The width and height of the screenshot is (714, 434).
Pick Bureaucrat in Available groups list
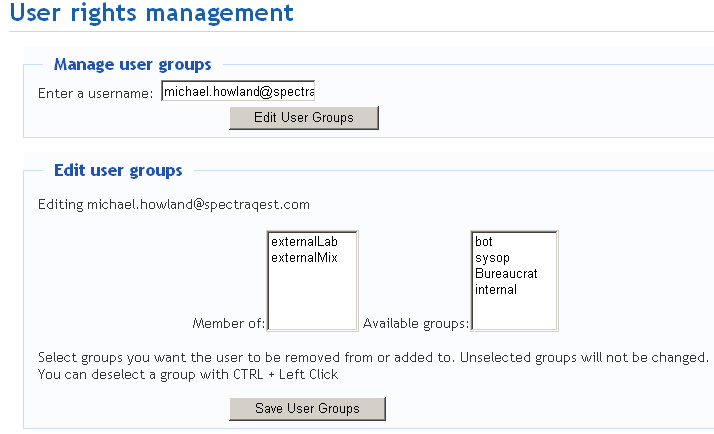(505, 274)
